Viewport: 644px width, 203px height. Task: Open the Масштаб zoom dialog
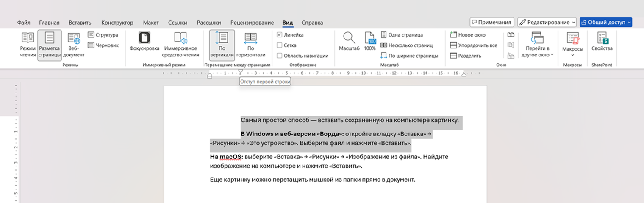point(349,42)
